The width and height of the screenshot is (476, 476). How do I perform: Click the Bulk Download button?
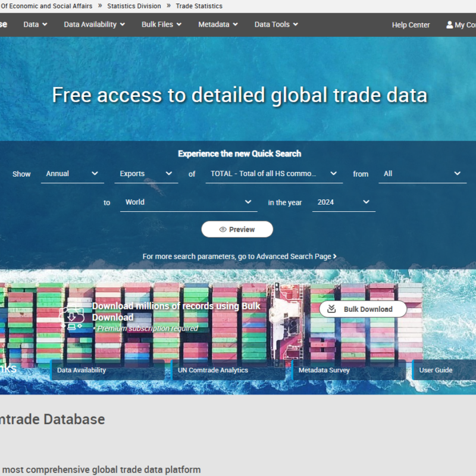(362, 309)
